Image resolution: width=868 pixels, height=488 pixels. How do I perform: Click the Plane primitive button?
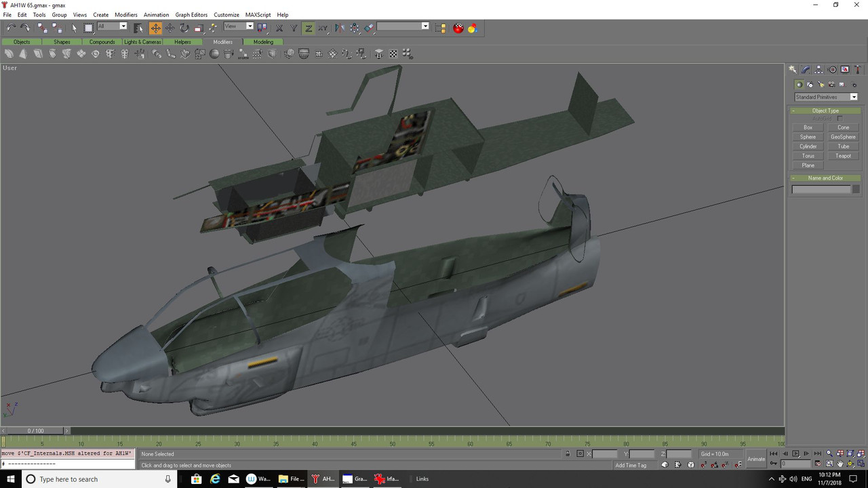click(x=808, y=165)
